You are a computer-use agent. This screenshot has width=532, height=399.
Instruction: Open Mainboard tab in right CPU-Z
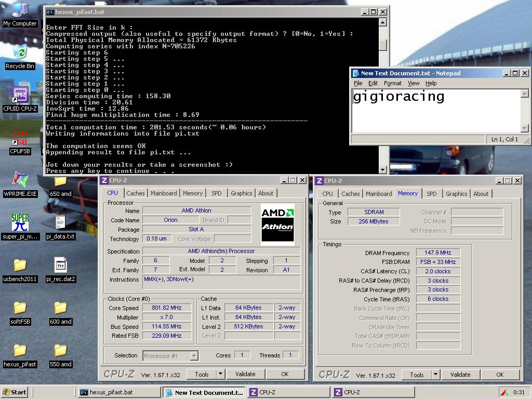tap(379, 194)
